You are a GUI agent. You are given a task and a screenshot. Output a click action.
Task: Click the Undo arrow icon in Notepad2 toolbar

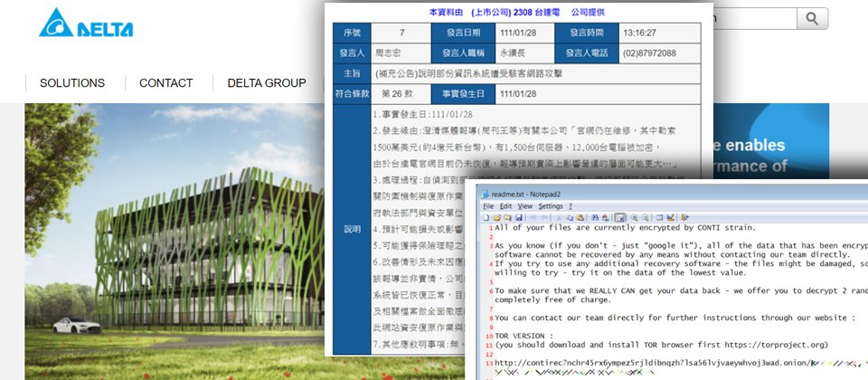(533, 217)
